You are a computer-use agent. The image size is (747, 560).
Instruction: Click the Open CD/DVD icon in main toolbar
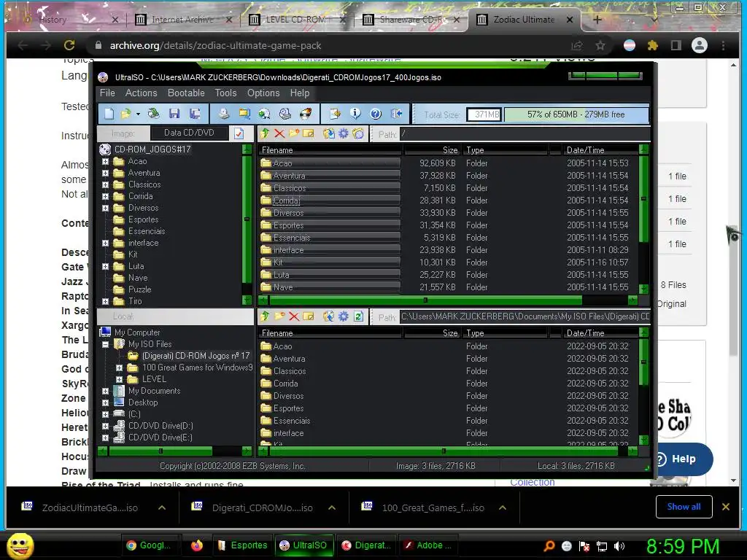click(153, 114)
